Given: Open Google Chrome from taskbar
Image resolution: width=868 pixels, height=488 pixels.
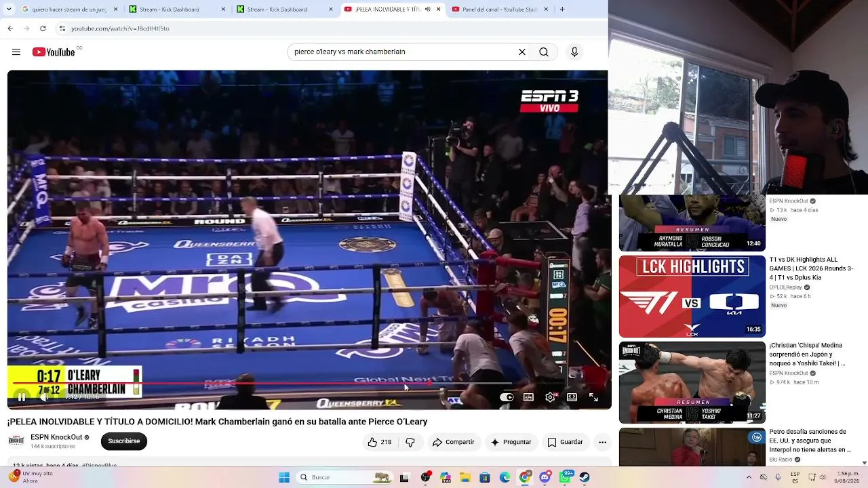Looking at the screenshot, I should click(525, 478).
